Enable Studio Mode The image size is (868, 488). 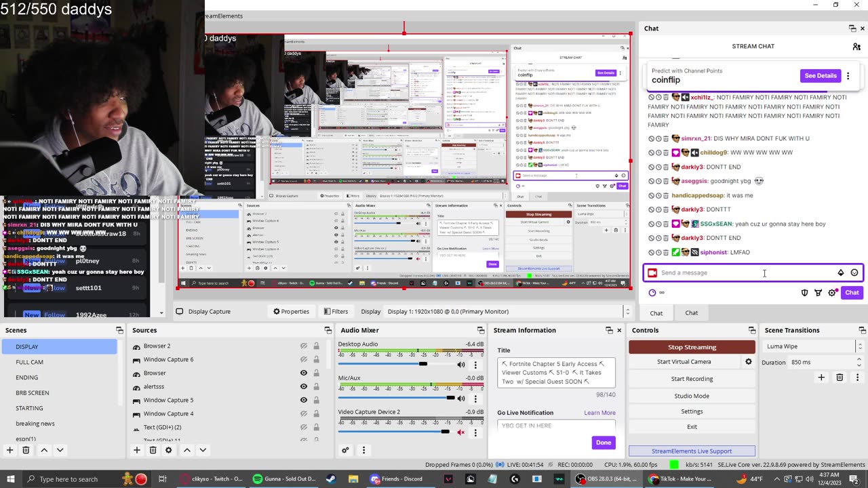click(692, 396)
